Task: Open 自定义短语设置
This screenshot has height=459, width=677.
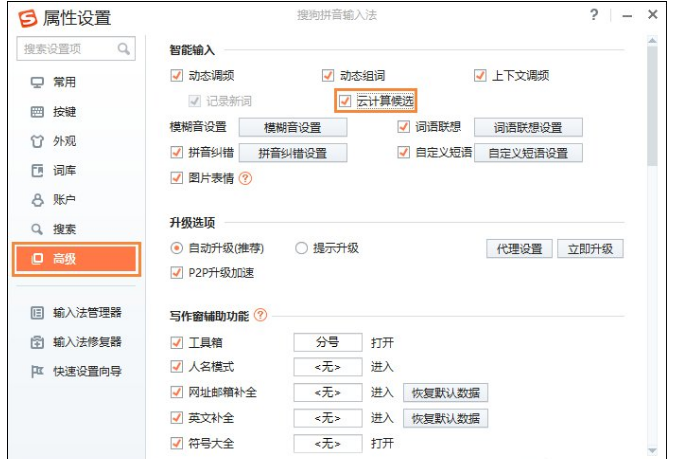Action: [528, 153]
